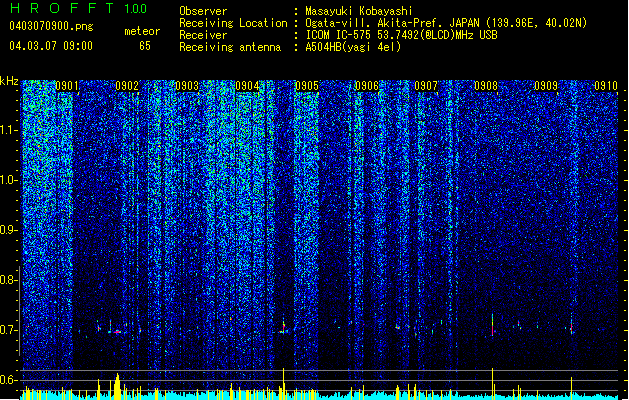
Task: Click the 0904 time marker
Action: [x=247, y=86]
